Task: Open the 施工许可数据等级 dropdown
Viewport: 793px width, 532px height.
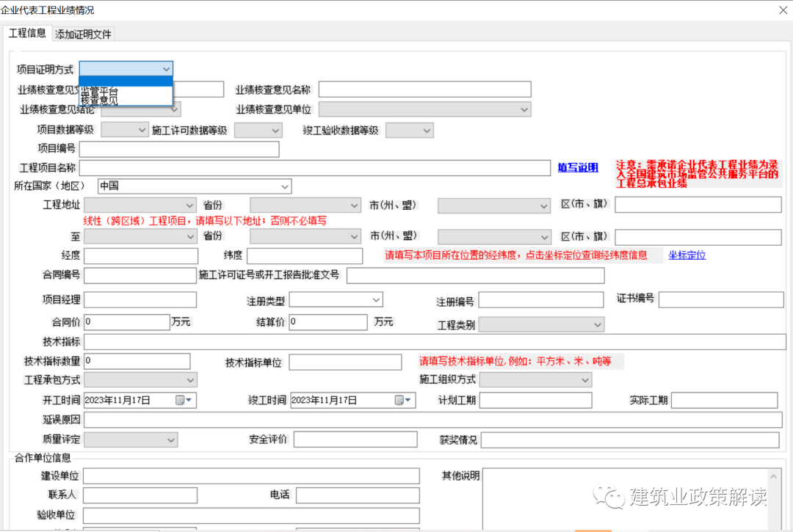Action: 274,128
